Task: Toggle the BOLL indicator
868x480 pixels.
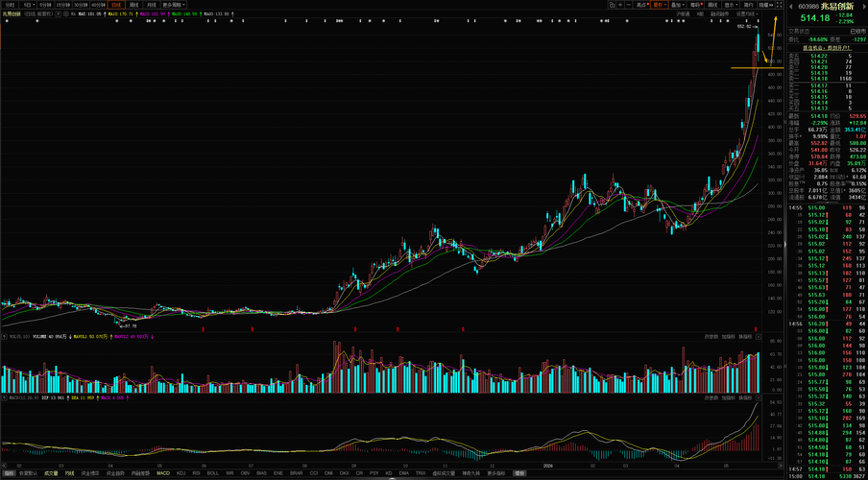Action: [213, 473]
